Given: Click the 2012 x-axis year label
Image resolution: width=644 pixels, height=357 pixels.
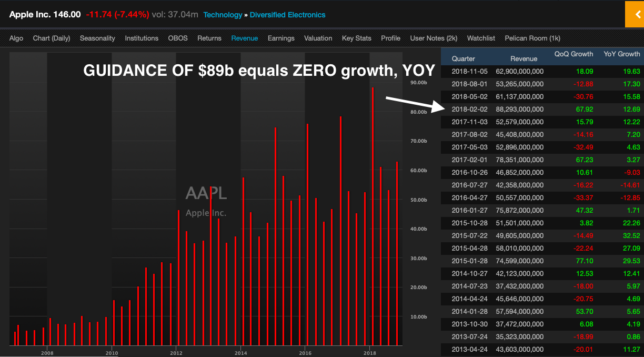Looking at the screenshot, I should click(176, 352).
